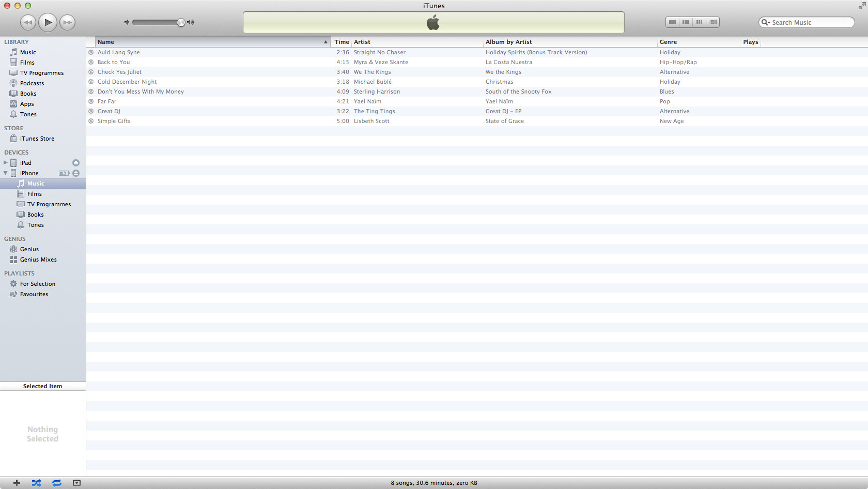Image resolution: width=868 pixels, height=489 pixels.
Task: Open Books under iPhone
Action: pyautogui.click(x=35, y=215)
